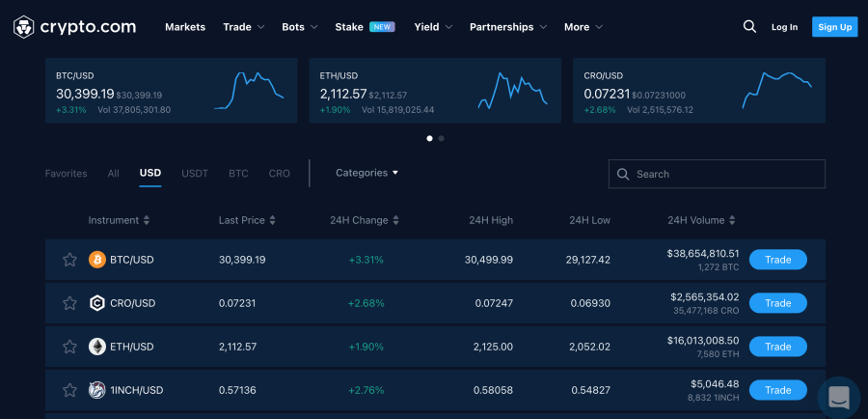The image size is (868, 419).
Task: Expand the Bots menu
Action: point(300,27)
